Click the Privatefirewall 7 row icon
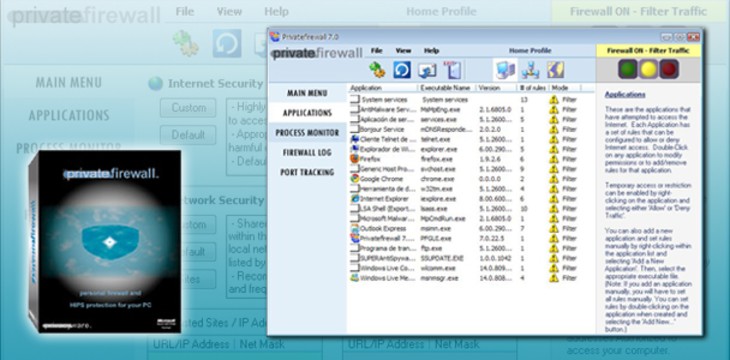The image size is (730, 360). click(x=355, y=238)
